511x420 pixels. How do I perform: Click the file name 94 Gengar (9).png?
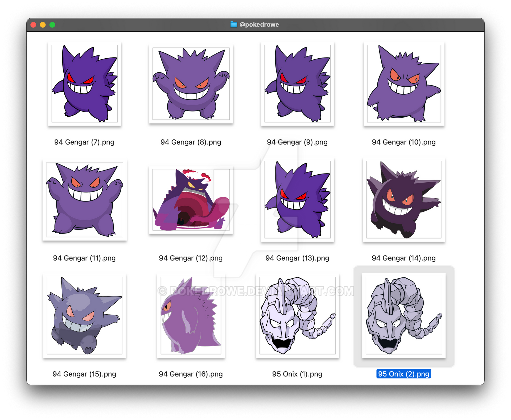click(x=297, y=142)
